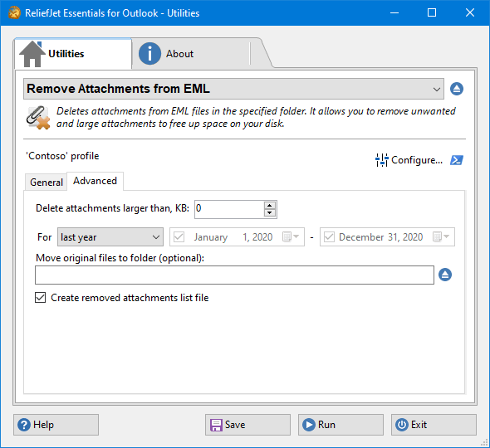Toggle the January 1, 2020 start date checkbox
The width and height of the screenshot is (490, 448).
[x=179, y=237]
